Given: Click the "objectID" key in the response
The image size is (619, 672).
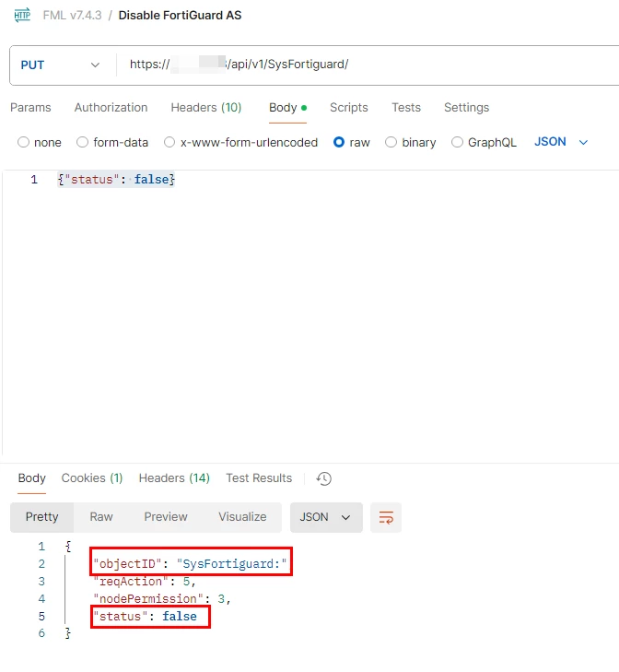Looking at the screenshot, I should pyautogui.click(x=127, y=563).
